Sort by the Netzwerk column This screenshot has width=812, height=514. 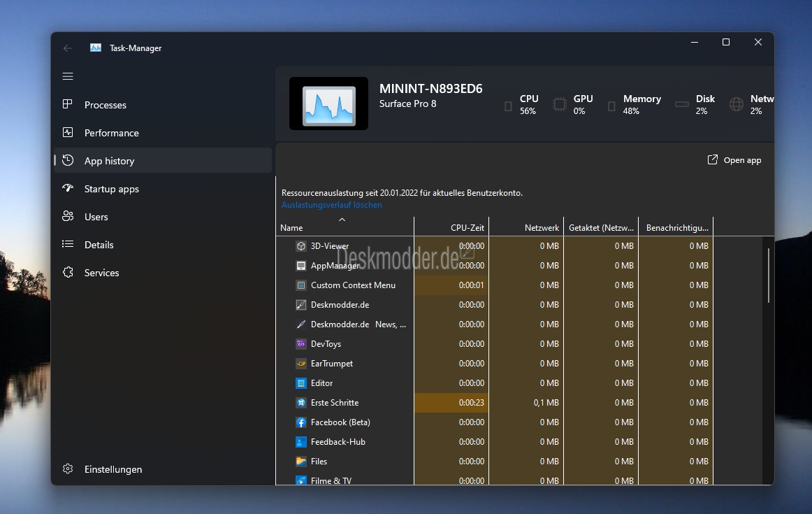click(x=526, y=227)
